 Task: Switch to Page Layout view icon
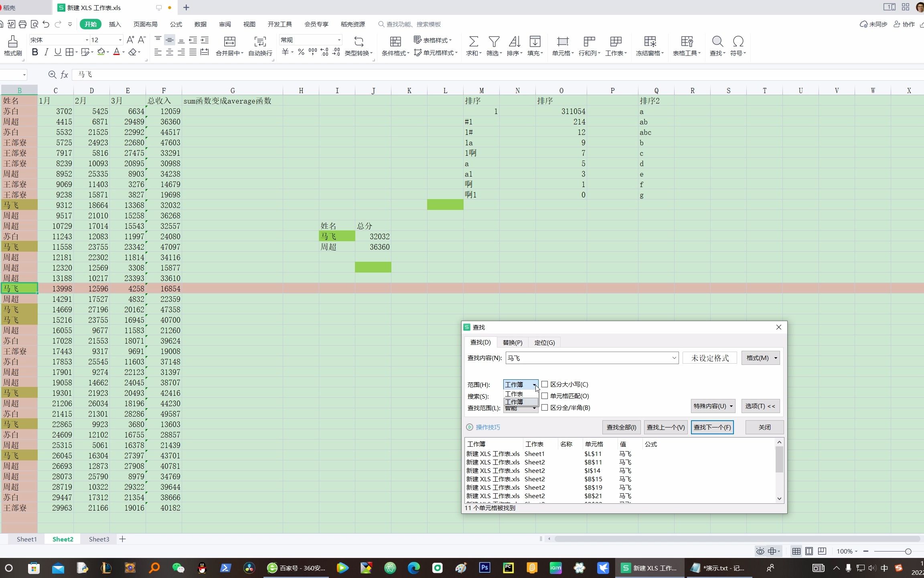(809, 551)
